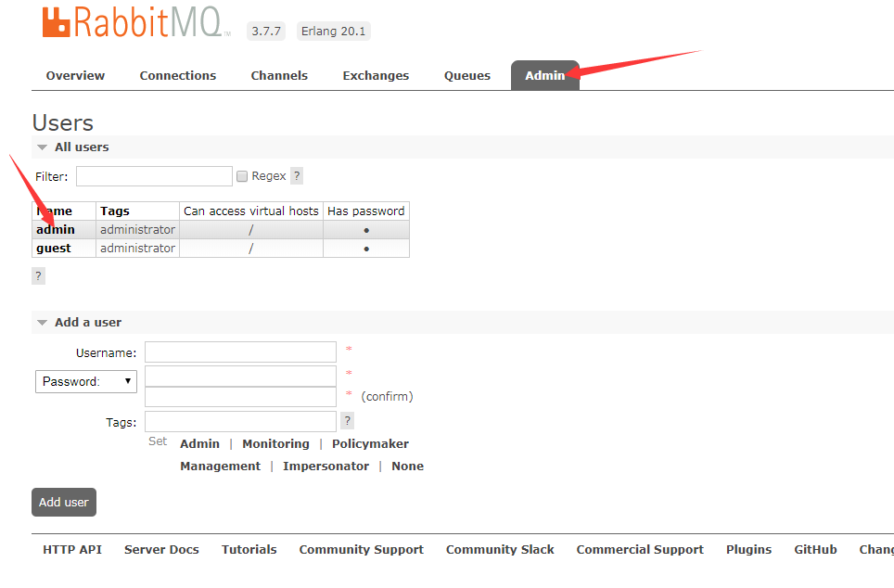The width and height of the screenshot is (894, 588).
Task: Open the Regex filter help question mark
Action: tap(297, 175)
